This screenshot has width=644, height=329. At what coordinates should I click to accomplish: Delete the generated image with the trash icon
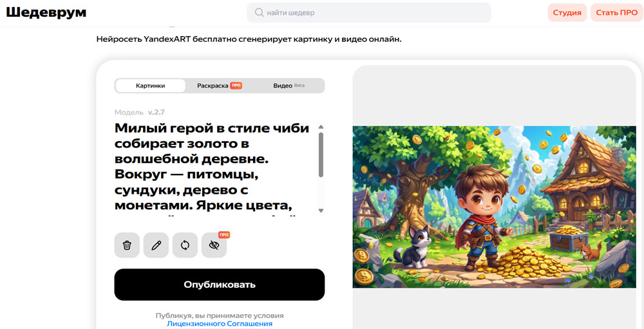click(x=127, y=245)
